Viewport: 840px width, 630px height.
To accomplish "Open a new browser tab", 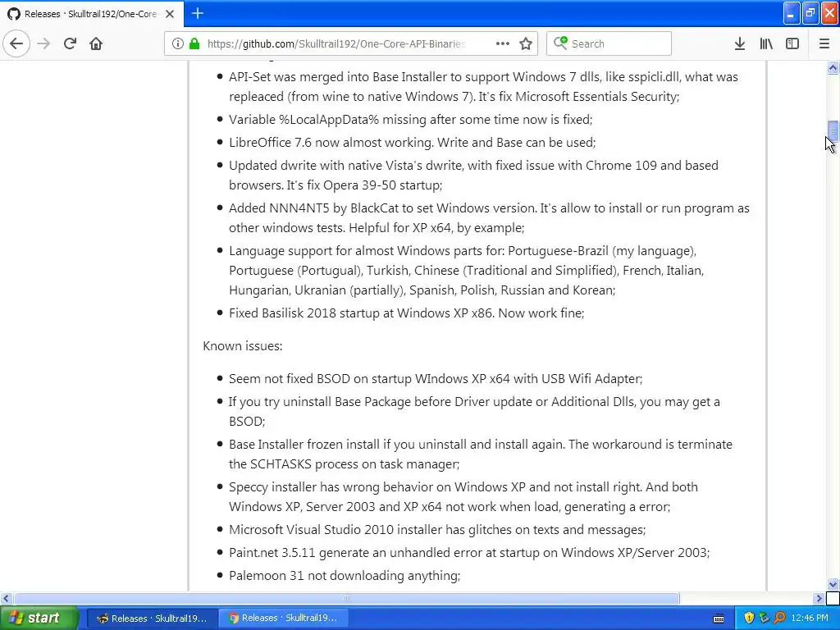I will 197,13.
